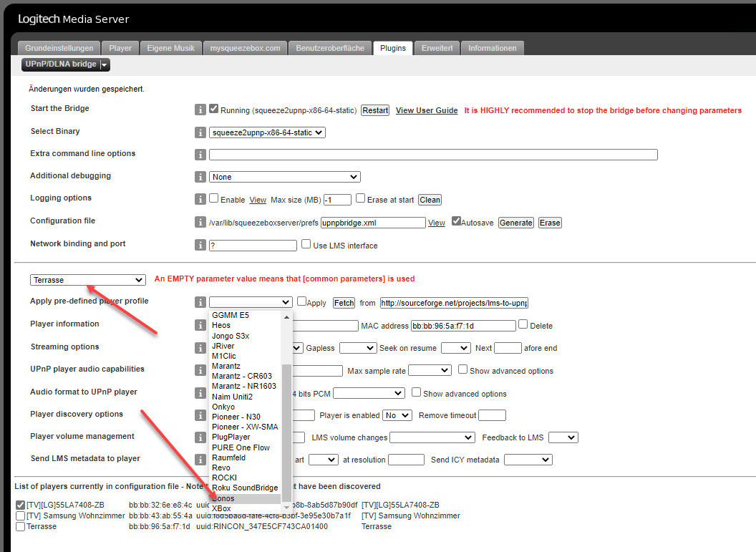
Task: Check the Delete player checkbox
Action: pos(523,324)
